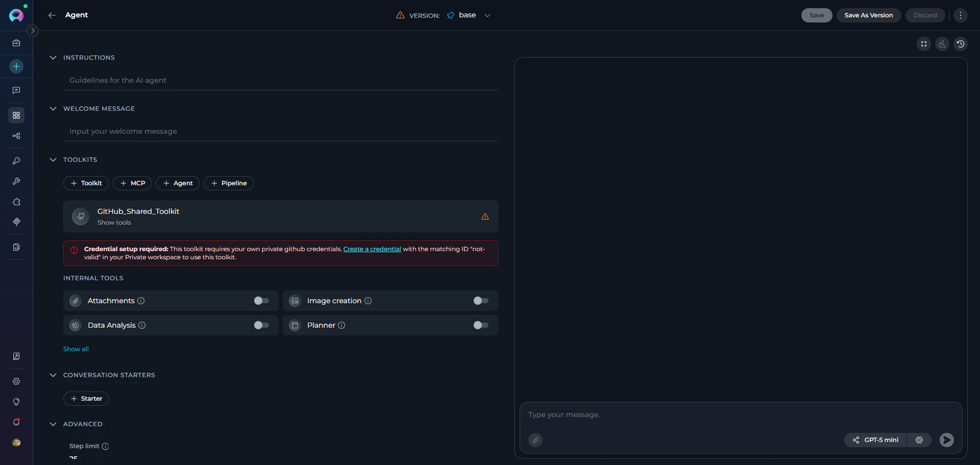Add a conversation Starter
Viewport: 980px width, 465px height.
coord(86,399)
